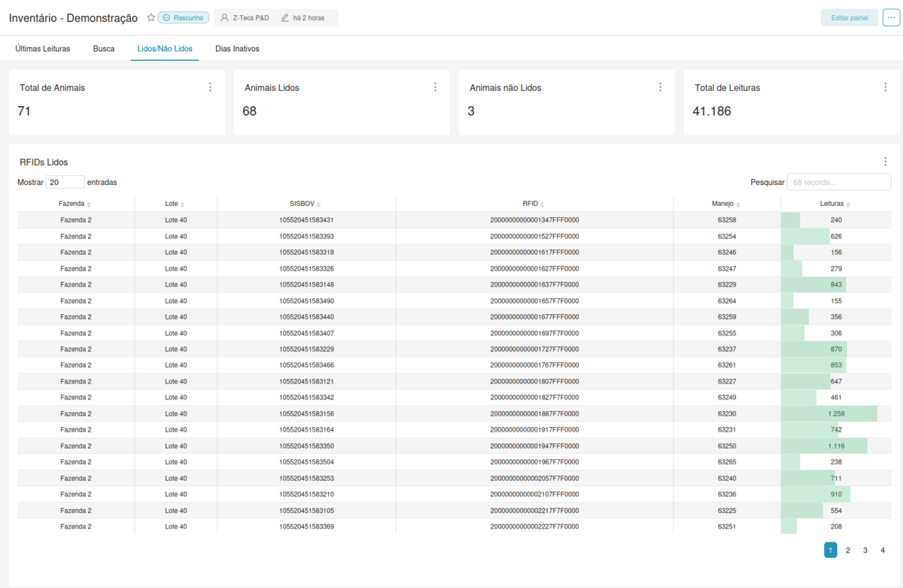Go to page 4 of the results
This screenshot has height=588, width=903.
(x=882, y=550)
